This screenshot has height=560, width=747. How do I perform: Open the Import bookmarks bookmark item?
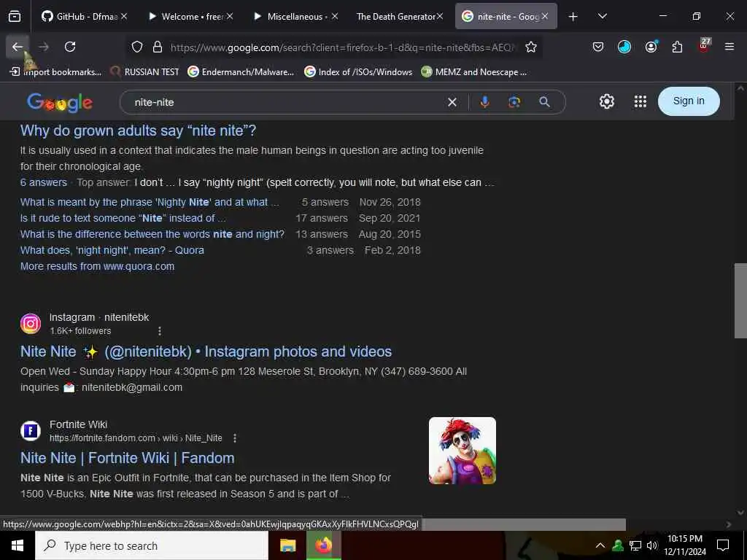[x=55, y=72]
